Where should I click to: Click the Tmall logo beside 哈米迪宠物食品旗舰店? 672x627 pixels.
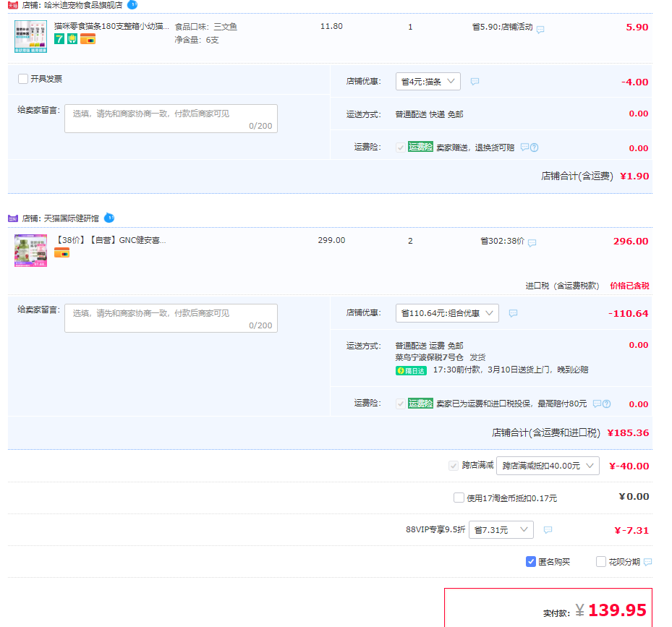point(13,5)
